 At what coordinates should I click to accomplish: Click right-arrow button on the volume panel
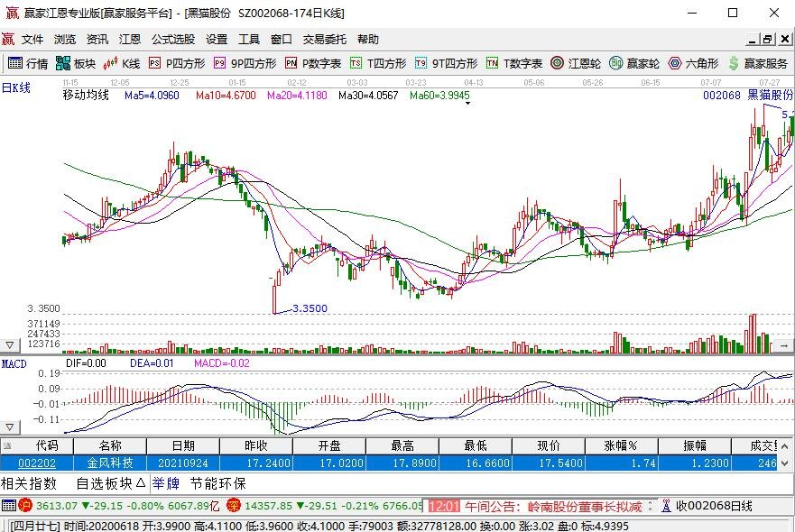(x=783, y=345)
